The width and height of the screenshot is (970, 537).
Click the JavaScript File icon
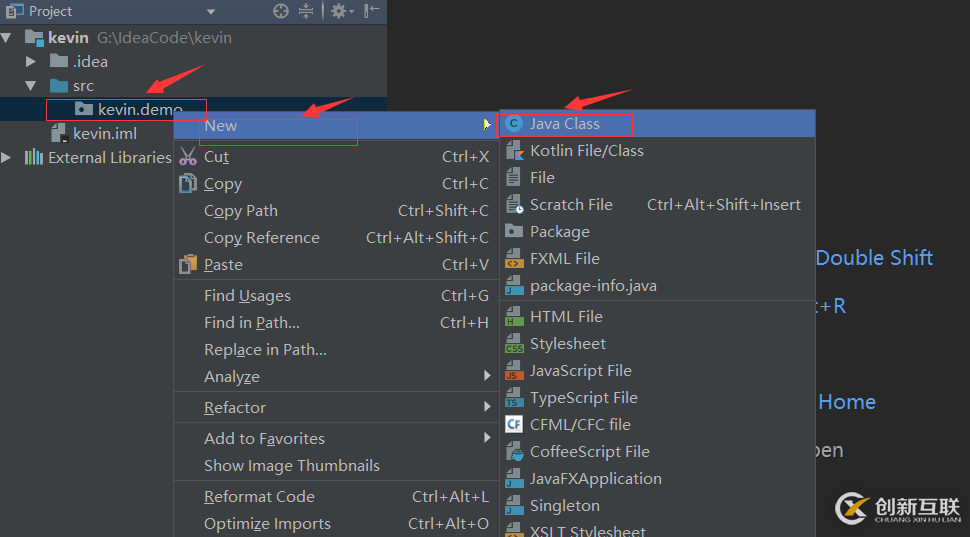click(x=514, y=371)
